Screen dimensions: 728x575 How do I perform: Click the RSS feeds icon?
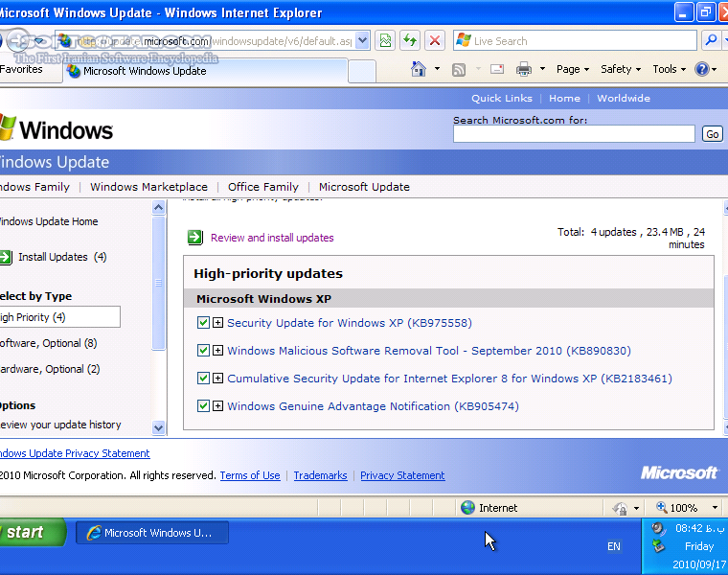(x=459, y=70)
